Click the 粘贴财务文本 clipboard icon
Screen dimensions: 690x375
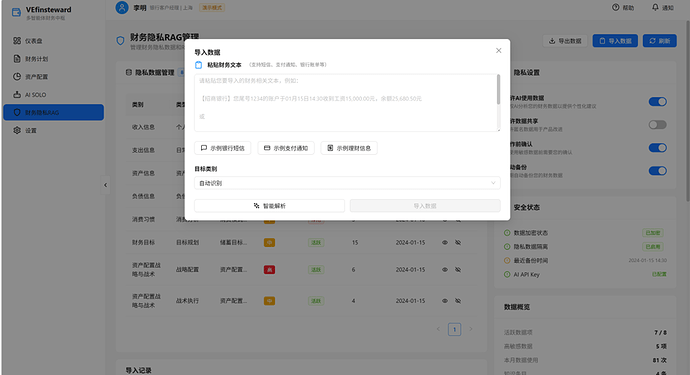[x=198, y=65]
